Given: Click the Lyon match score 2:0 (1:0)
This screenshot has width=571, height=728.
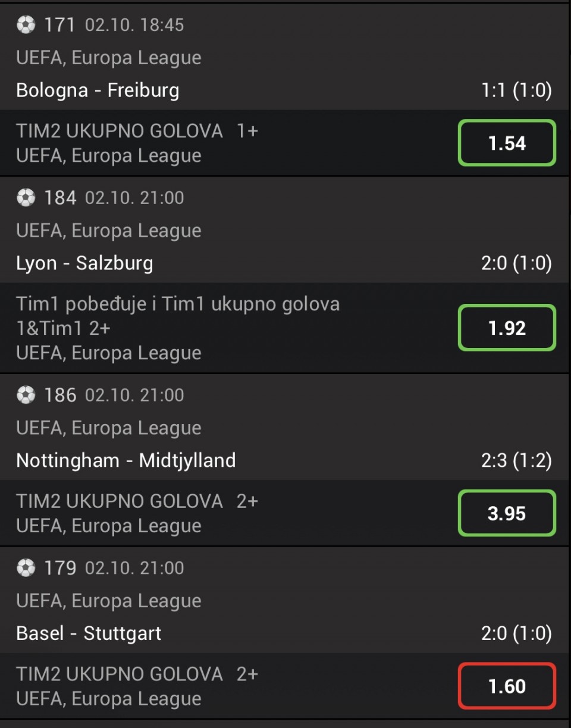Looking at the screenshot, I should point(516,263).
